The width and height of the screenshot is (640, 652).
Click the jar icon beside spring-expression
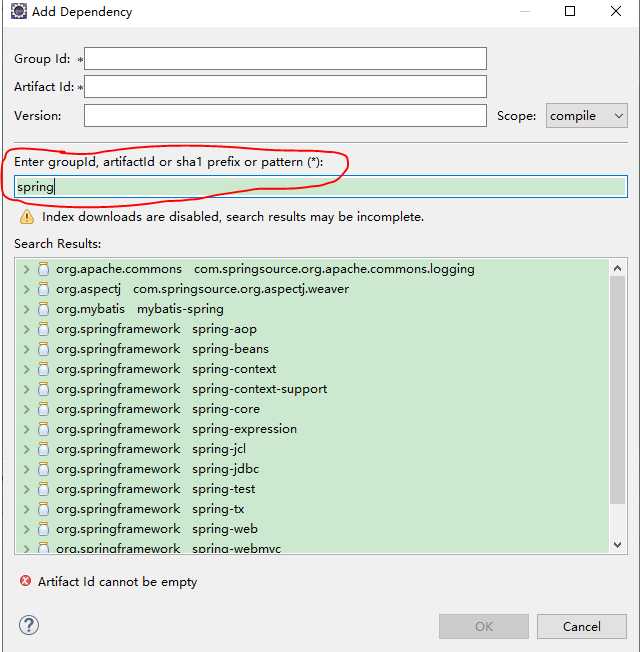coord(43,429)
